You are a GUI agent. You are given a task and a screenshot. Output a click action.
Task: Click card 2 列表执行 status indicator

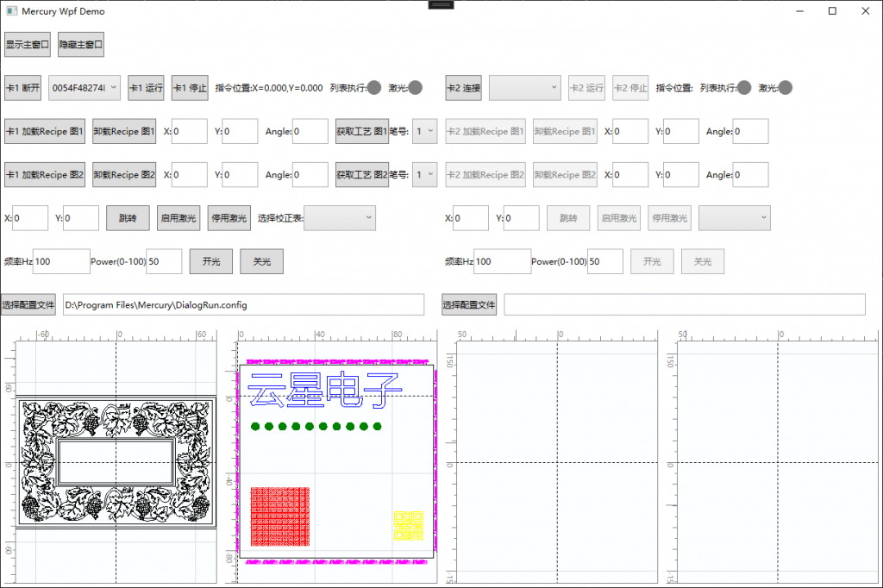[x=744, y=88]
